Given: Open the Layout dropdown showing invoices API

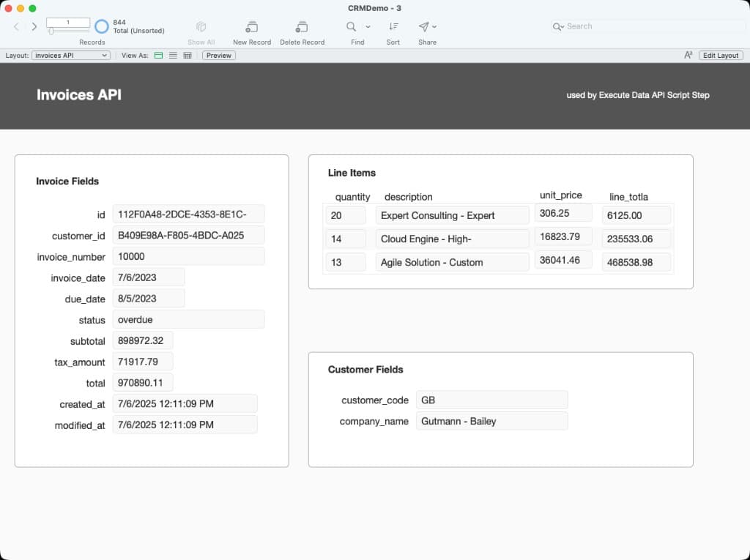Looking at the screenshot, I should coord(71,56).
